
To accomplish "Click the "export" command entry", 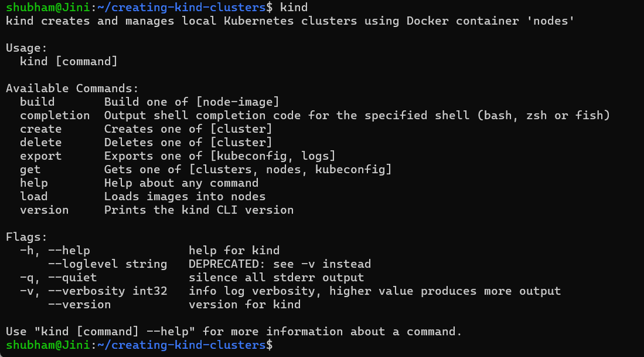I will click(x=41, y=156).
